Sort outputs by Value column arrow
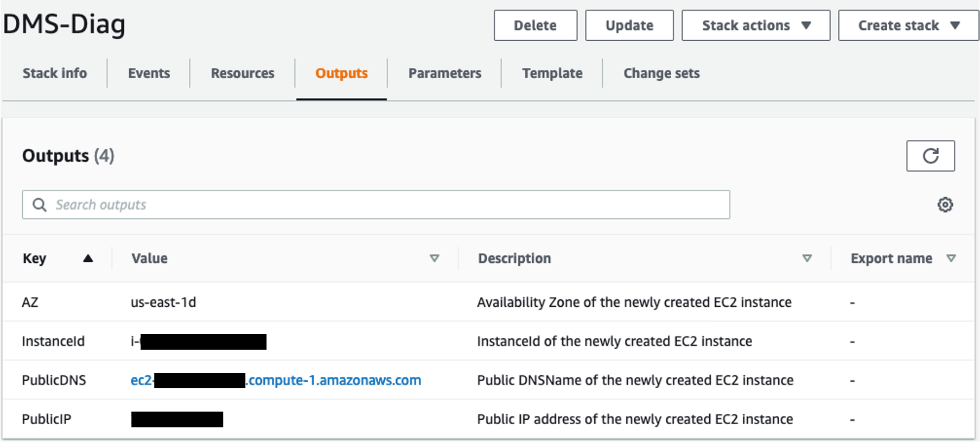The width and height of the screenshot is (980, 442). click(434, 258)
